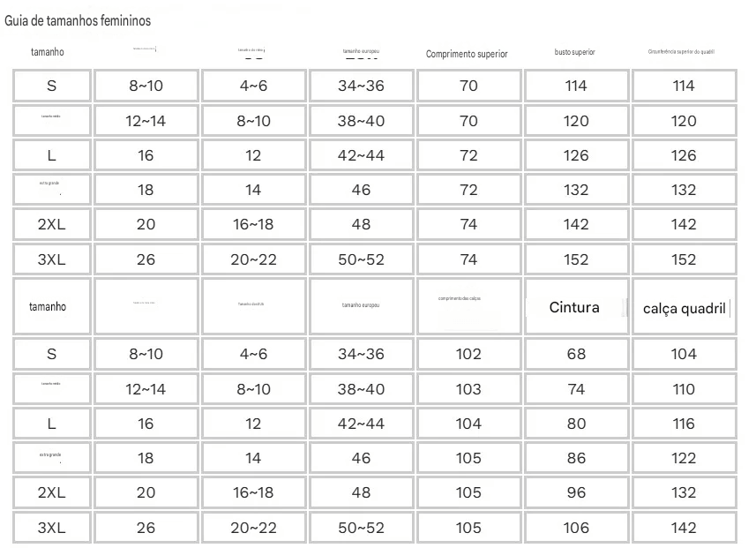Viewport: 756px width, 548px height.
Task: Select the 120 cell under busto superior
Action: [577, 121]
